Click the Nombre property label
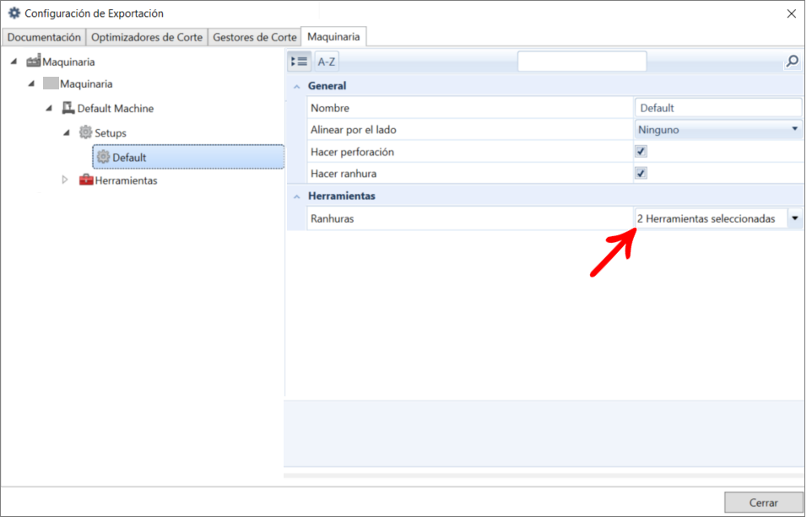Screen dimensions: 812x522 tap(330, 108)
